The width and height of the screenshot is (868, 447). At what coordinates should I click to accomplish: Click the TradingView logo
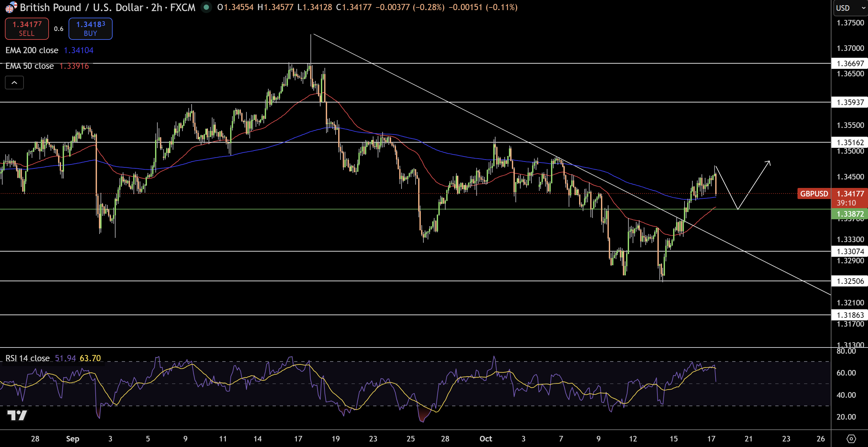[17, 415]
